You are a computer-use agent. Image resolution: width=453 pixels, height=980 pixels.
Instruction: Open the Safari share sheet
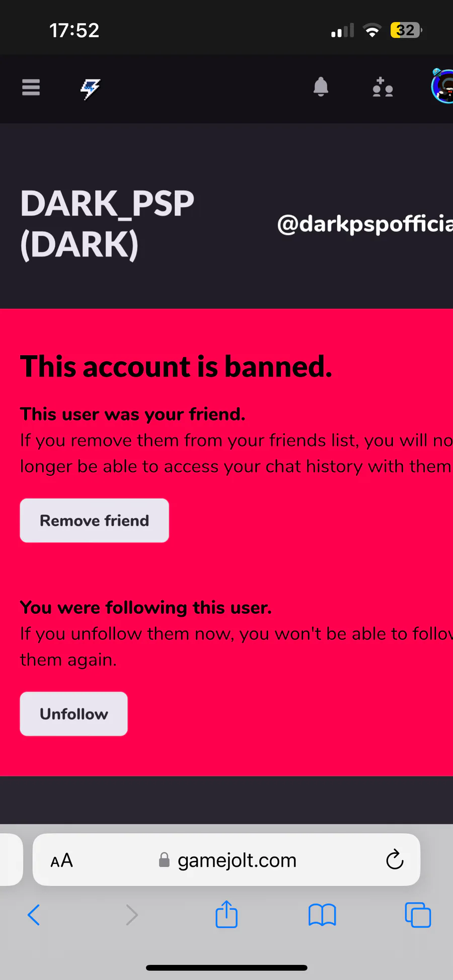[x=226, y=914]
